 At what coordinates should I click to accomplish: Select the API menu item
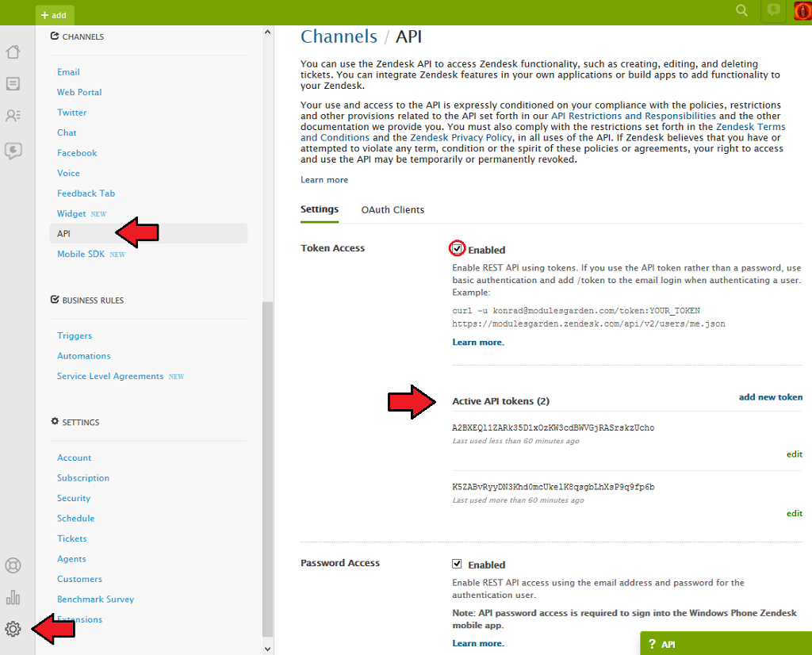coord(148,233)
